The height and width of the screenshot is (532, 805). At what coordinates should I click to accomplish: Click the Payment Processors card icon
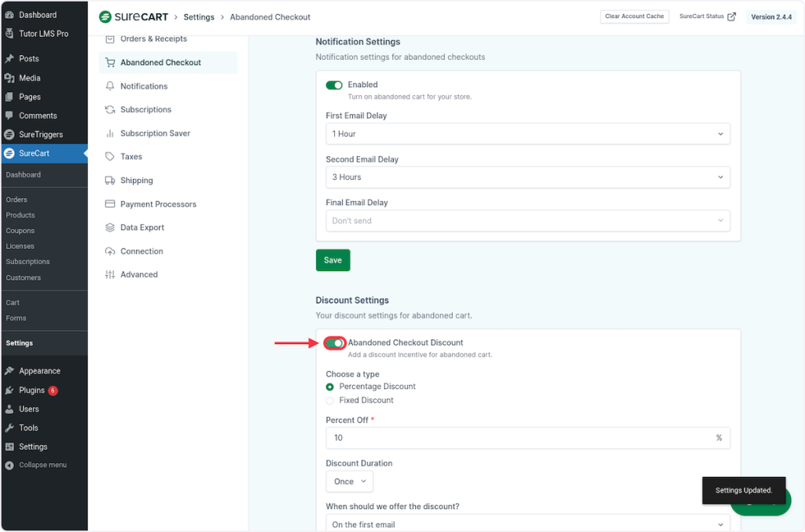[x=110, y=204]
